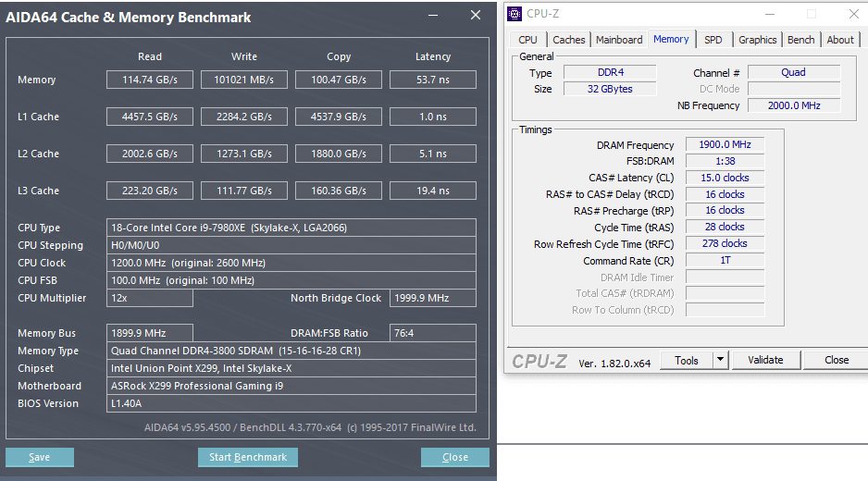Image resolution: width=868 pixels, height=481 pixels.
Task: Minimize the AIDA64 benchmark window
Action: [x=433, y=16]
